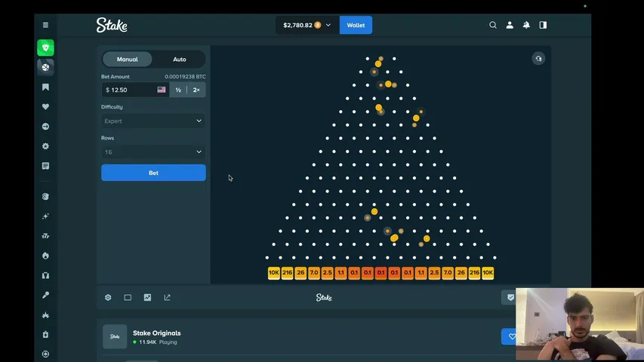Image resolution: width=644 pixels, height=362 pixels.
Task: Toggle the right side panel icon
Action: tap(543, 25)
